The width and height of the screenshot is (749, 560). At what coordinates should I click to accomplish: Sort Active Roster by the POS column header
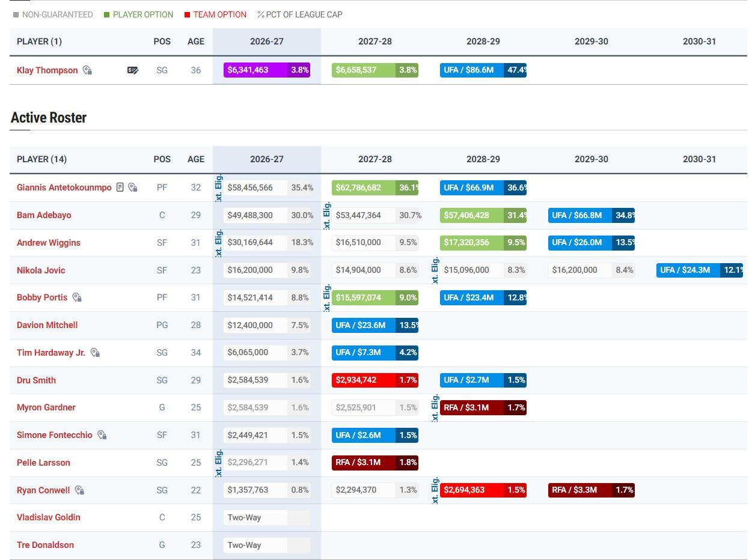(162, 159)
